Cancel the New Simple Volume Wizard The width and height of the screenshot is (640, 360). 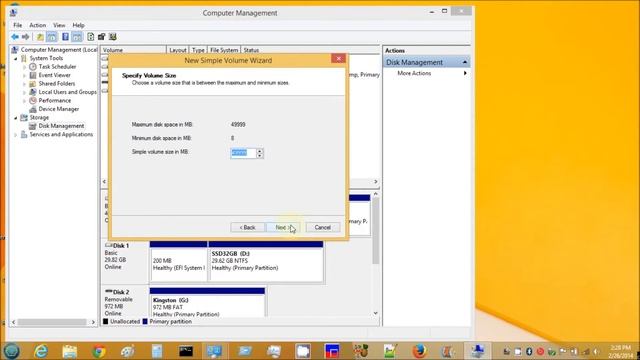click(322, 227)
